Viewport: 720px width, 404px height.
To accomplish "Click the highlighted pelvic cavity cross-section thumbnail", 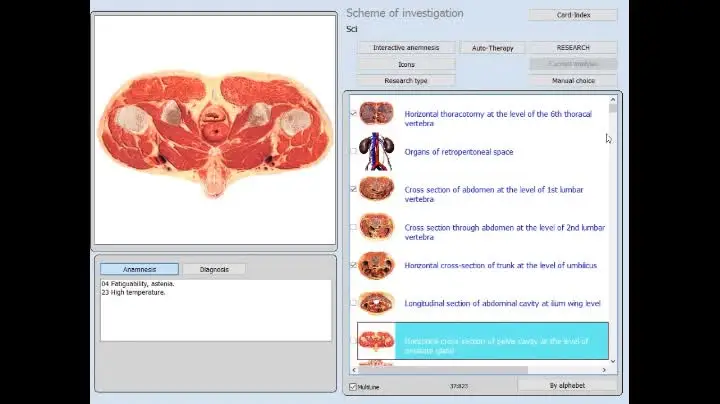I will 377,341.
